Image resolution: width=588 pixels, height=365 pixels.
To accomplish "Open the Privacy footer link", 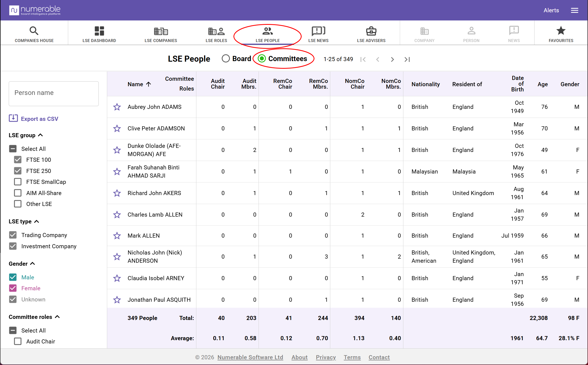I will [326, 357].
